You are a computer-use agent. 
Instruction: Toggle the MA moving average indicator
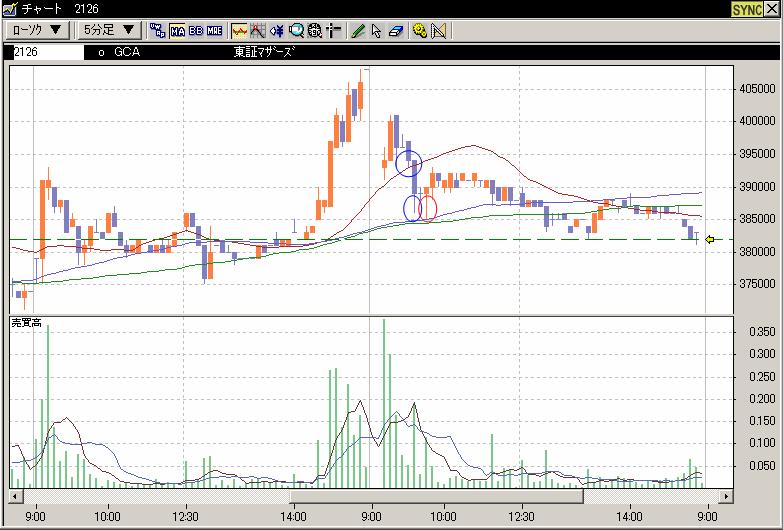click(177, 31)
